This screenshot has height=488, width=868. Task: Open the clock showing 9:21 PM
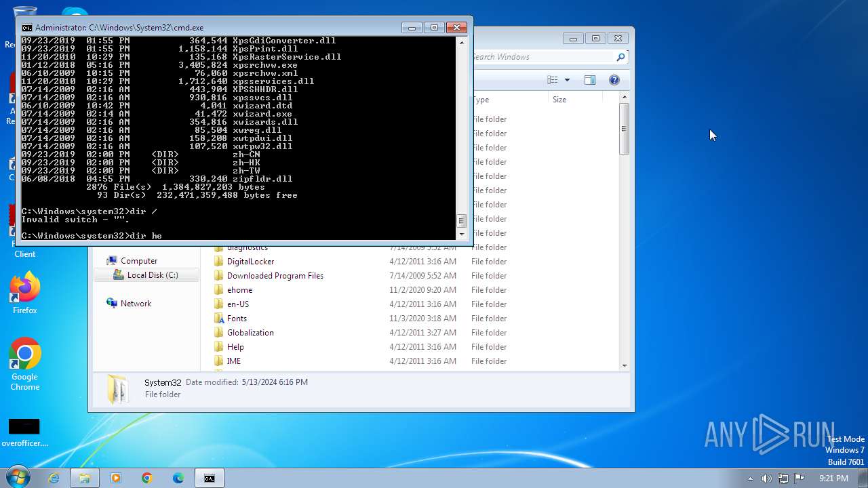coord(833,479)
